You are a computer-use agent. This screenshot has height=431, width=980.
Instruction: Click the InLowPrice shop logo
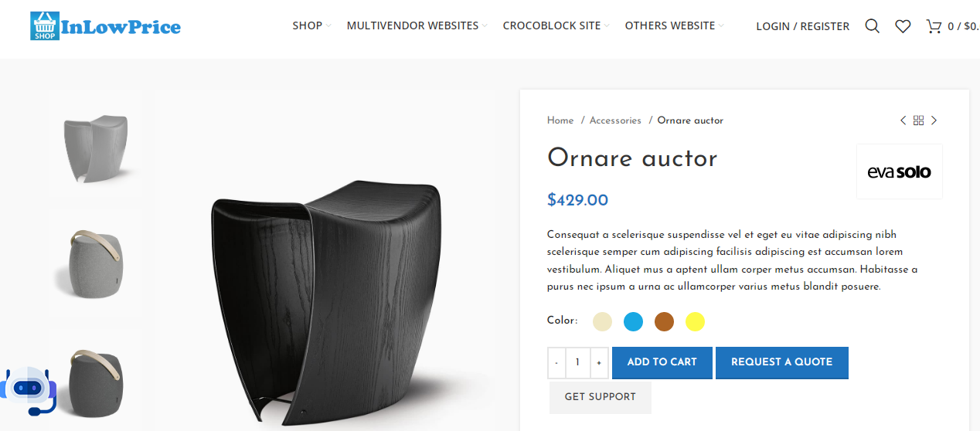105,26
